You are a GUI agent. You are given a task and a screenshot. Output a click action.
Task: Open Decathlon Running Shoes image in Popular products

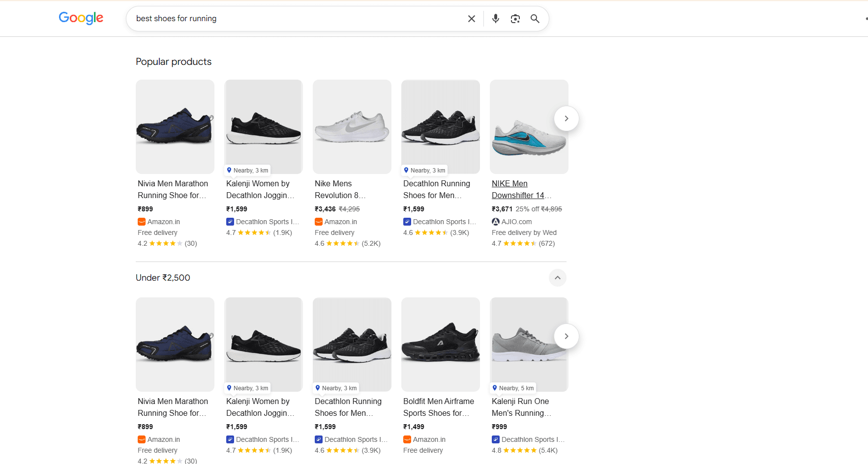[x=441, y=127]
